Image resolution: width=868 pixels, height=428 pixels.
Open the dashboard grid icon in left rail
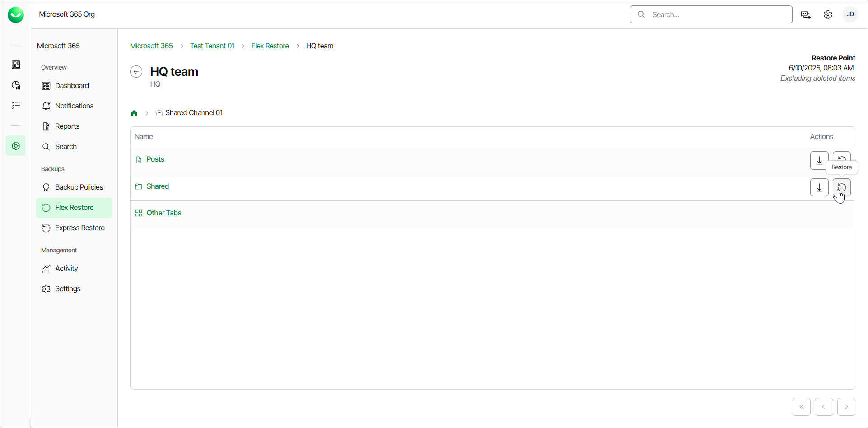point(16,65)
